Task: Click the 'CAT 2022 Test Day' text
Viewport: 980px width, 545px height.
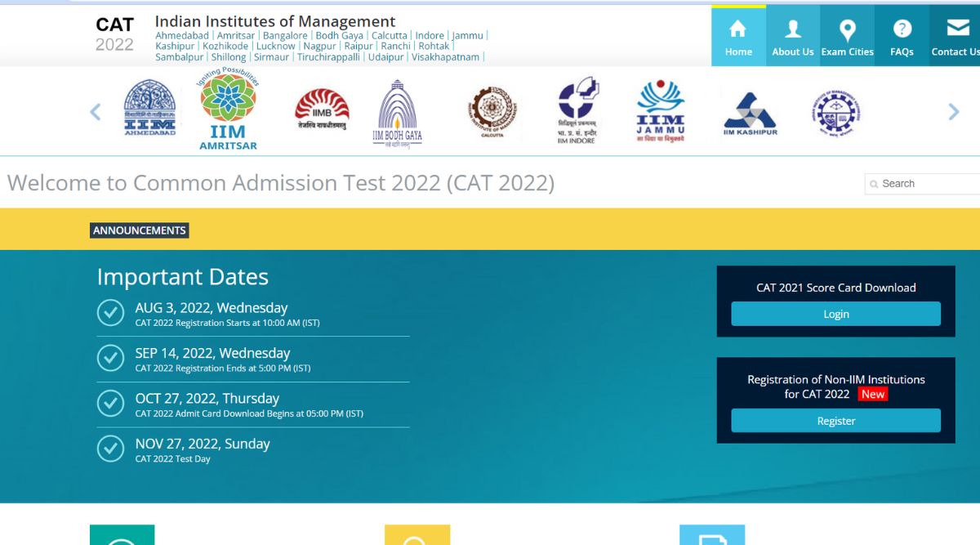Action: [172, 459]
